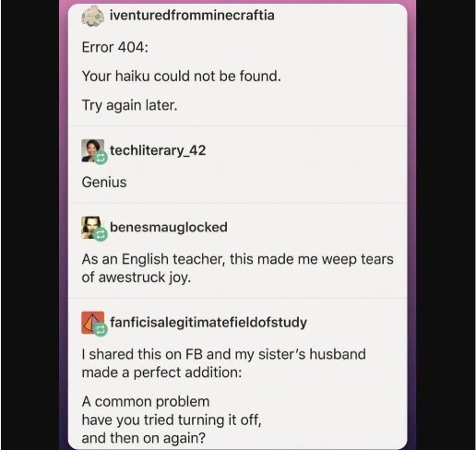This screenshot has width=476, height=450.
Task: Click the English teacher comment text
Action: click(x=237, y=268)
